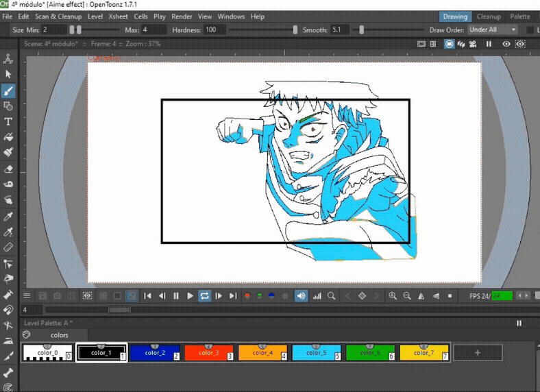Select the Ruler tool

[x=8, y=247]
